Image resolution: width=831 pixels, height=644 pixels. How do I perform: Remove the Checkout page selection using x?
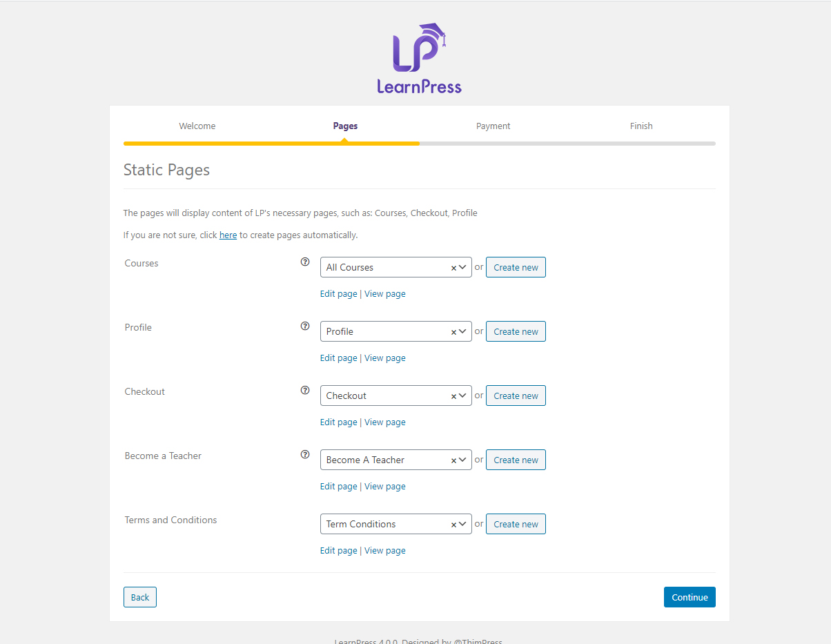coord(453,396)
